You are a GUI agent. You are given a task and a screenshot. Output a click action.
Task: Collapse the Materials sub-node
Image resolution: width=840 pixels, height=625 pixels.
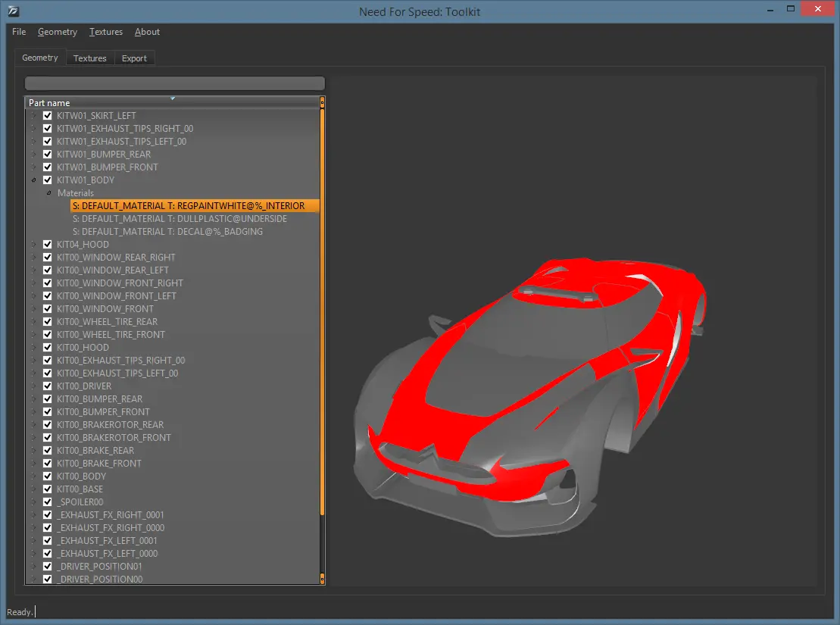(48, 193)
